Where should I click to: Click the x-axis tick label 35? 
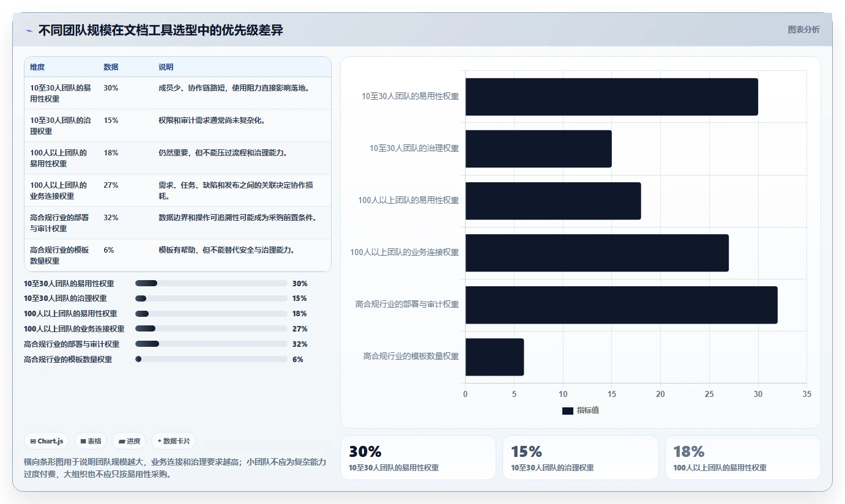coord(806,395)
